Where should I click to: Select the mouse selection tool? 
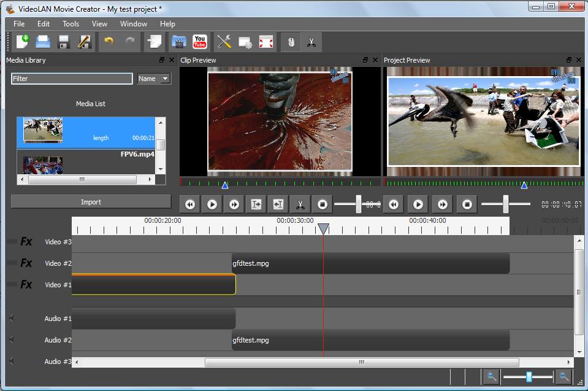tap(291, 42)
